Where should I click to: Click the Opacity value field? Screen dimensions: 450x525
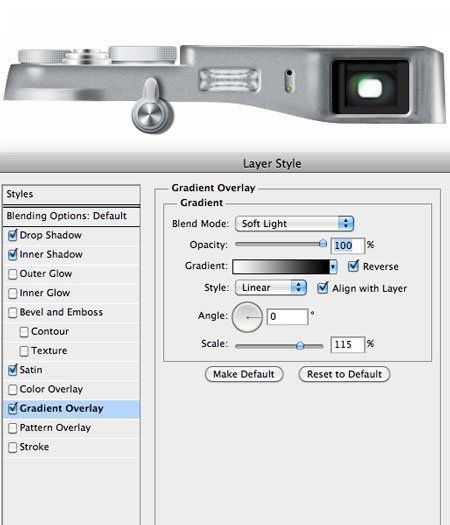click(x=348, y=245)
